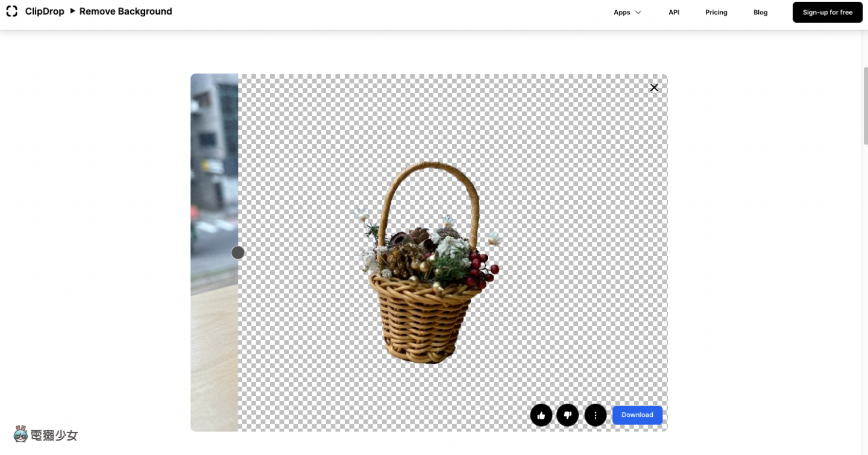Open the Remove Background breadcrumb title
Image resolution: width=868 pixels, height=455 pixels.
pyautogui.click(x=125, y=11)
